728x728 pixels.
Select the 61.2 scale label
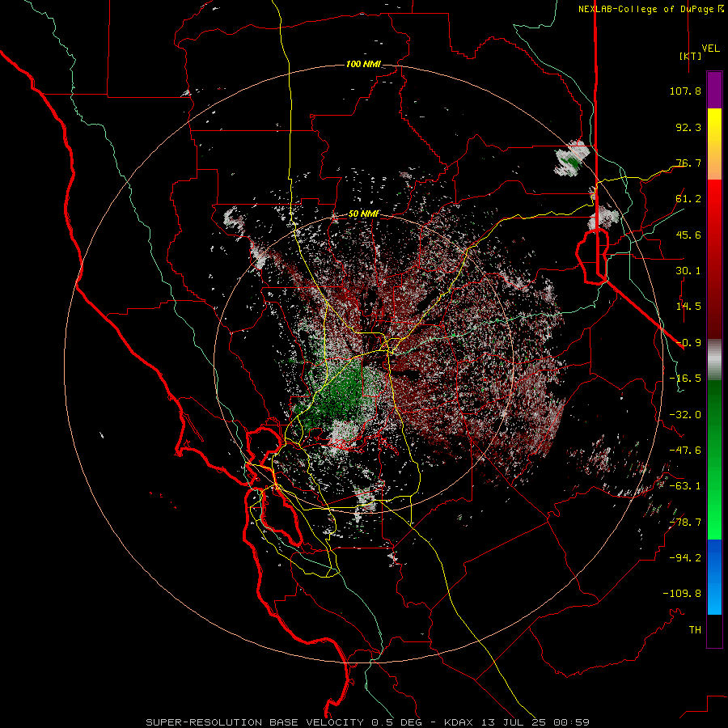[x=688, y=199]
